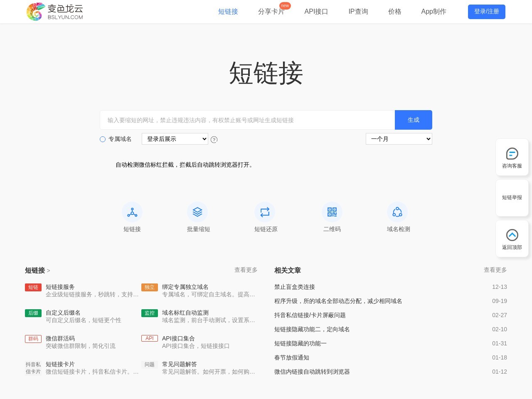This screenshot has width=532, height=399.
Task: Click the 登录/注册 button
Action: click(486, 12)
